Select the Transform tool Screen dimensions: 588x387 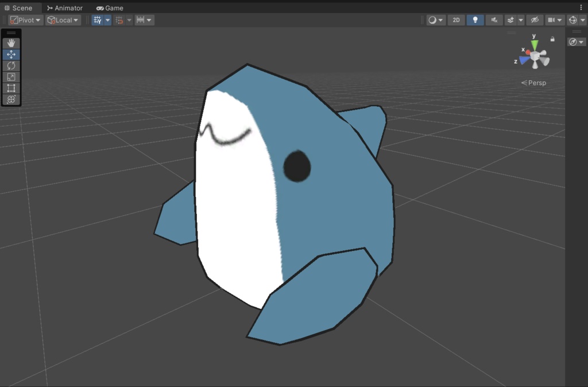(10, 100)
